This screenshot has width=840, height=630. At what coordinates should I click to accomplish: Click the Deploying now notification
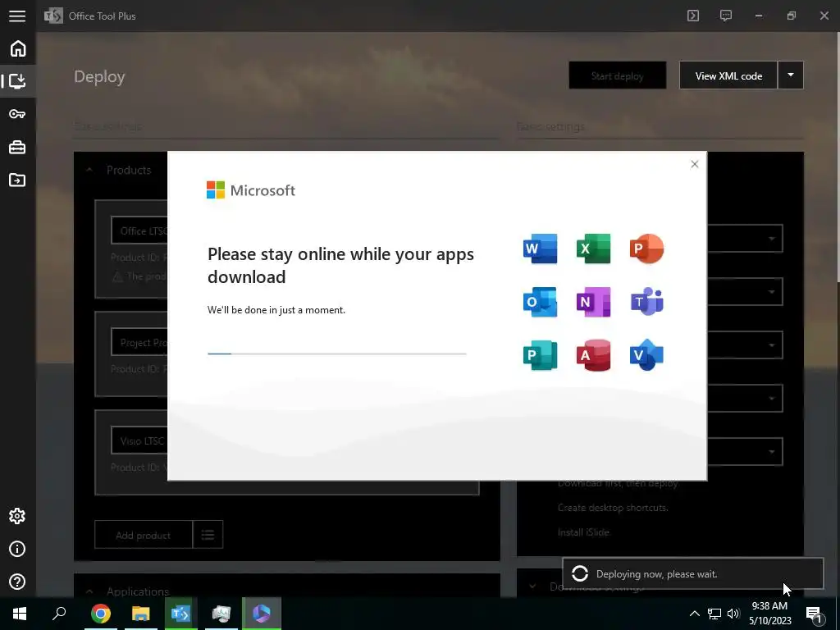pos(692,573)
